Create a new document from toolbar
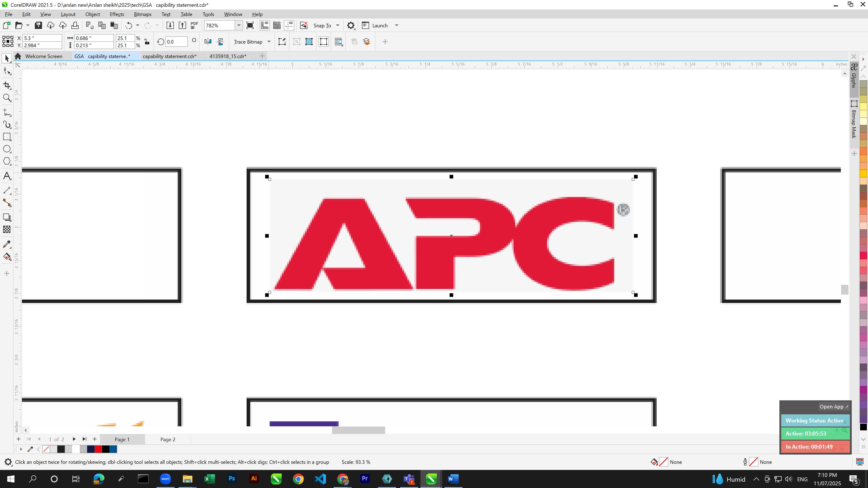The width and height of the screenshot is (868, 488). (6, 26)
